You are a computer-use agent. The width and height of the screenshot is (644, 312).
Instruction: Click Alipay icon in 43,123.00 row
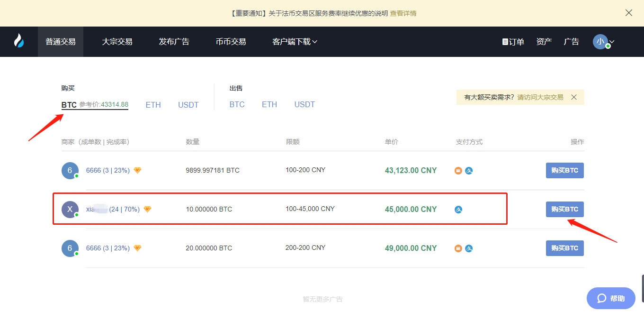pos(469,171)
